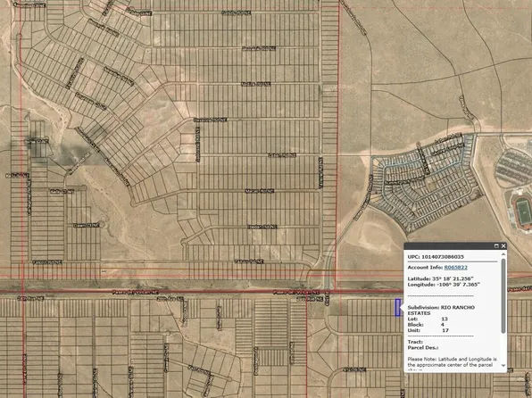Close the parcel info popup
Image resolution: width=532 pixels, height=398 pixels.
[x=503, y=246]
